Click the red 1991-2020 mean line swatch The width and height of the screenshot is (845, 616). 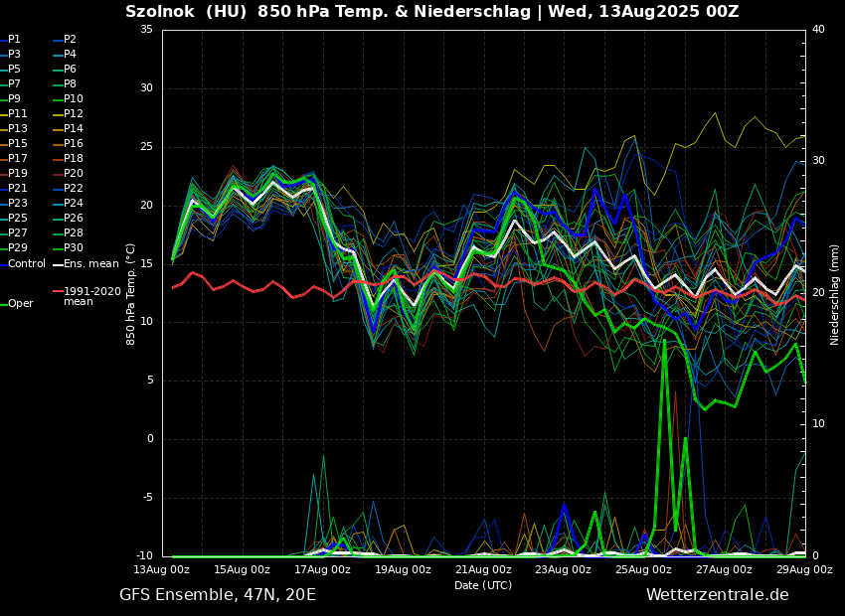point(58,292)
